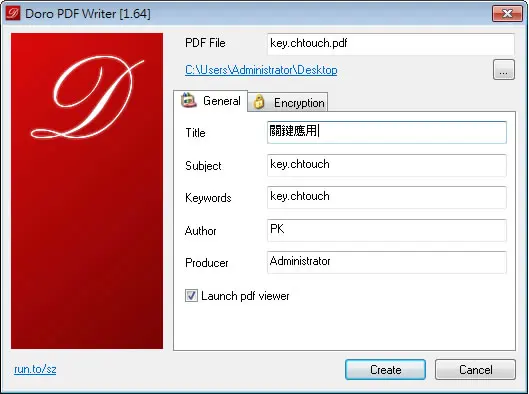
Task: Click the Producer field showing Administrator
Action: [387, 262]
